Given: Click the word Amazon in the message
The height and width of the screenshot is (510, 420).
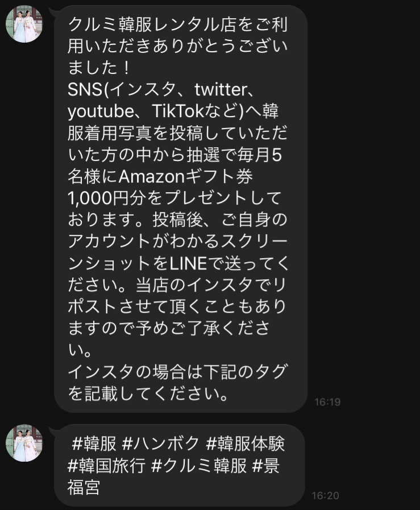Looking at the screenshot, I should point(152,177).
